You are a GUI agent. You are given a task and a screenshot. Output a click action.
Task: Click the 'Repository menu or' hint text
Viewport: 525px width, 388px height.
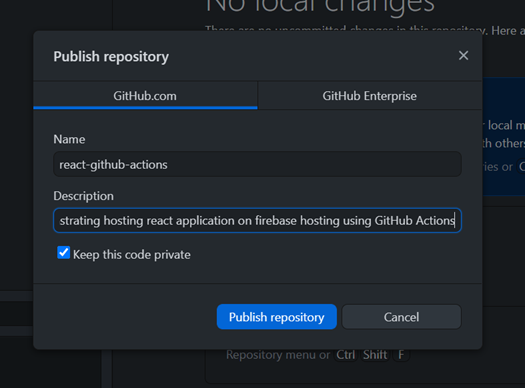pyautogui.click(x=278, y=355)
